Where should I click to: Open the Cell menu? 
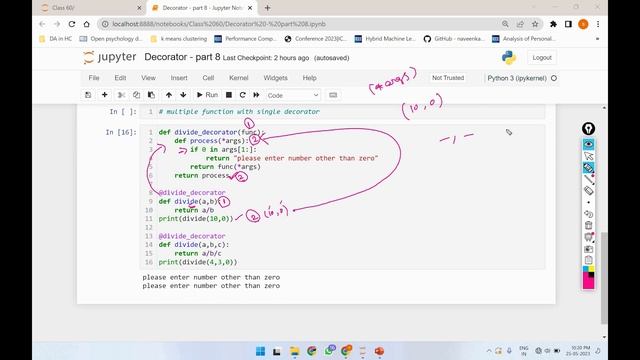[208, 78]
